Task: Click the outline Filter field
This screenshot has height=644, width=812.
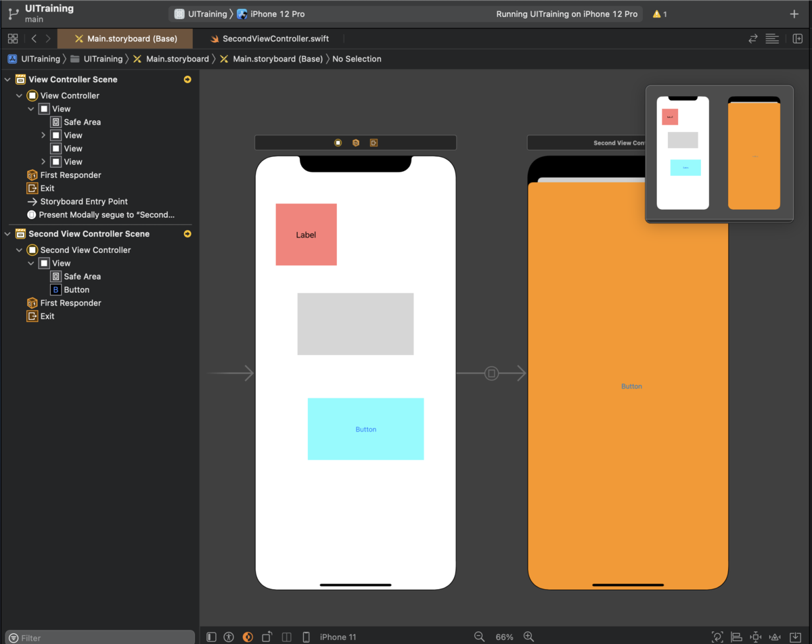Action: [100, 637]
